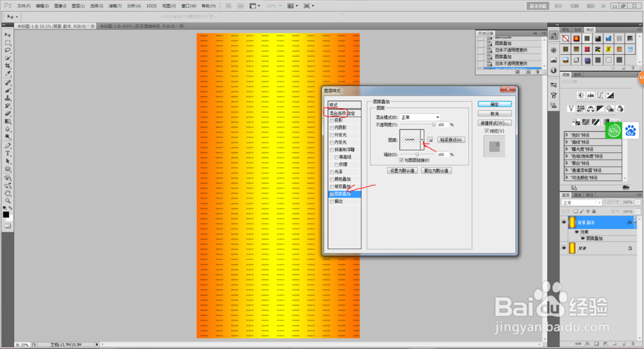Select the Brush tool

(x=8, y=90)
